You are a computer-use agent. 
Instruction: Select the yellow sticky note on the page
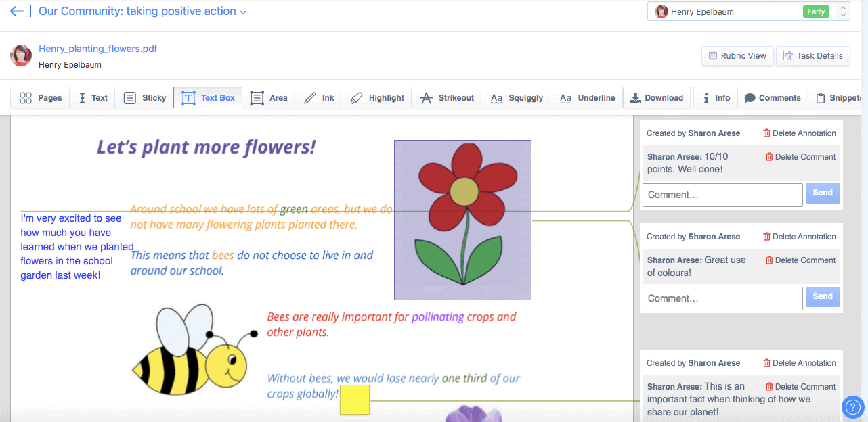(355, 400)
